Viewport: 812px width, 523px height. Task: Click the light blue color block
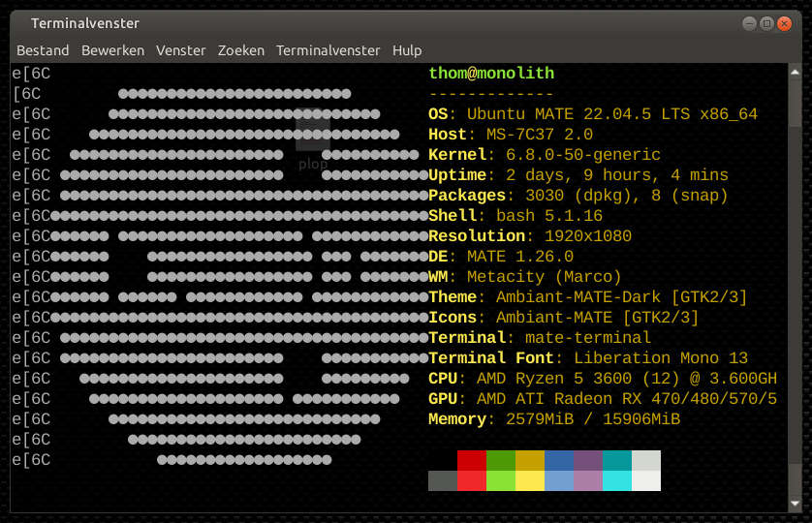point(559,480)
